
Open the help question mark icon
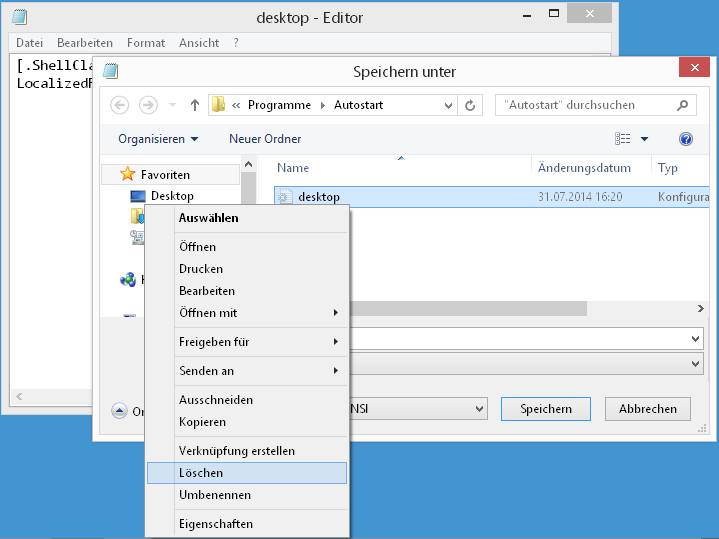(686, 139)
